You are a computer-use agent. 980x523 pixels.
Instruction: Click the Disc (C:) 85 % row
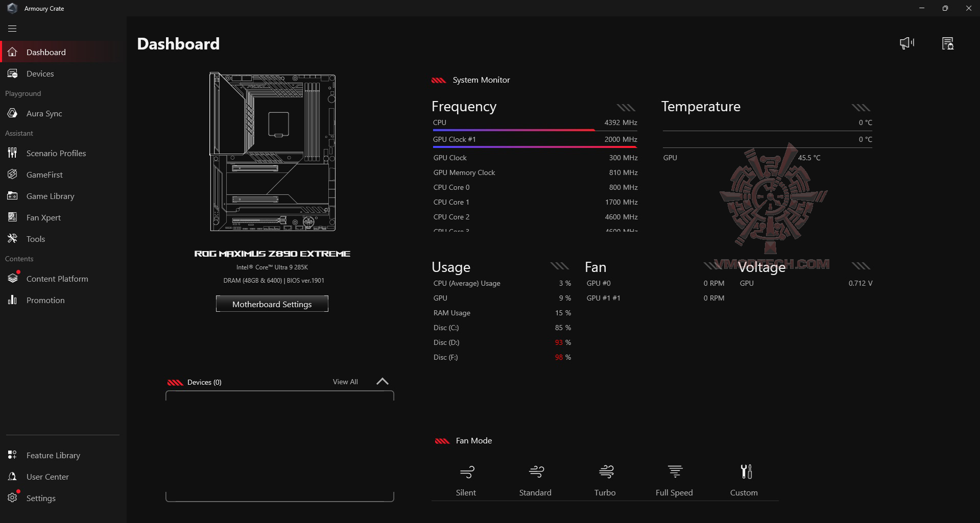[502, 328]
